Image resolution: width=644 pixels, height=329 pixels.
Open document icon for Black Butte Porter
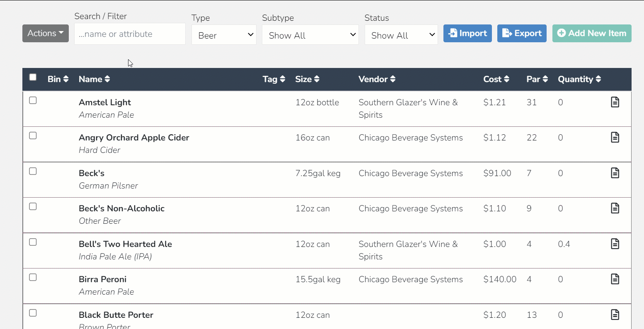click(615, 314)
